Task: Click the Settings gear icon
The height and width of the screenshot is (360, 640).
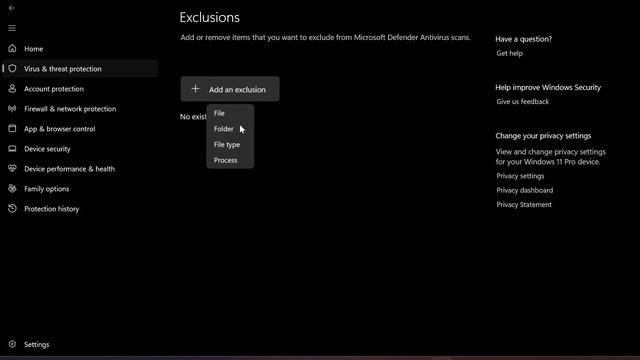Action: click(x=12, y=344)
